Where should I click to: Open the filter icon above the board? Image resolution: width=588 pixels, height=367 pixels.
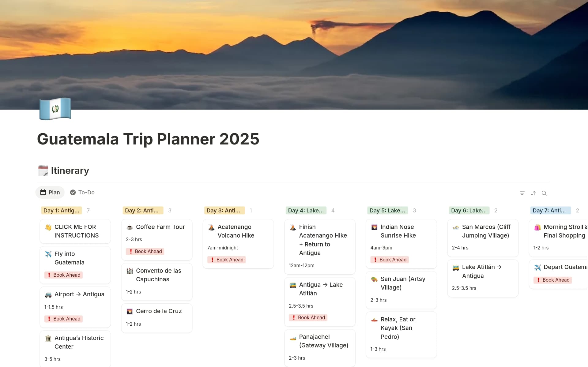522,193
